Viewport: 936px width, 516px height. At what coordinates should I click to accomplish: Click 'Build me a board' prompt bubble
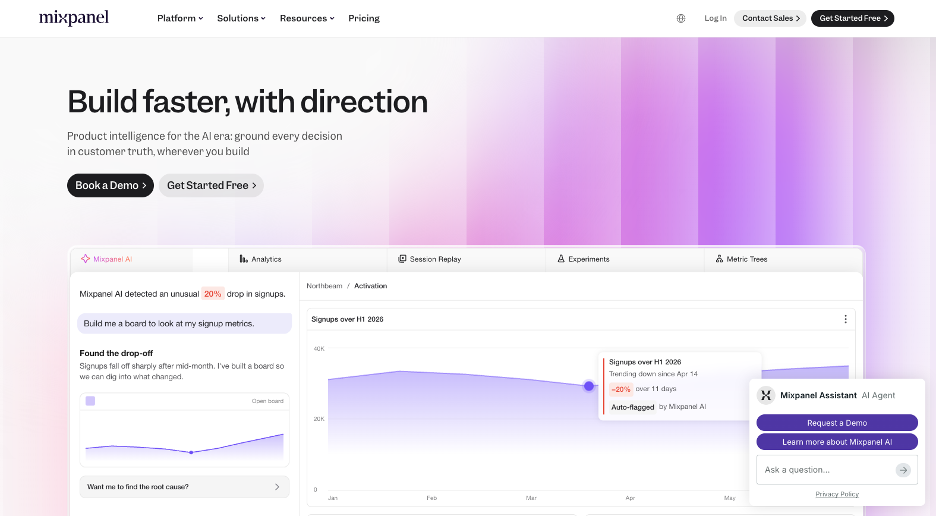tap(184, 323)
